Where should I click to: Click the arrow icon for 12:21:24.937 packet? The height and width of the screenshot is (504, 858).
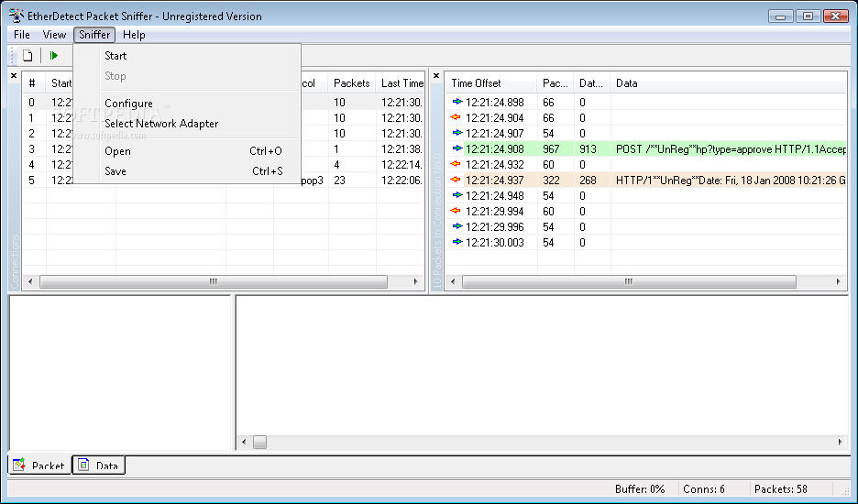pyautogui.click(x=456, y=180)
